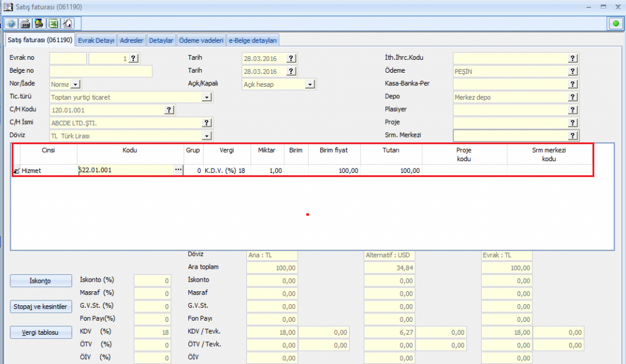Expand the Döviz currency dropdown
Image resolution: width=626 pixels, height=364 pixels.
tap(207, 136)
